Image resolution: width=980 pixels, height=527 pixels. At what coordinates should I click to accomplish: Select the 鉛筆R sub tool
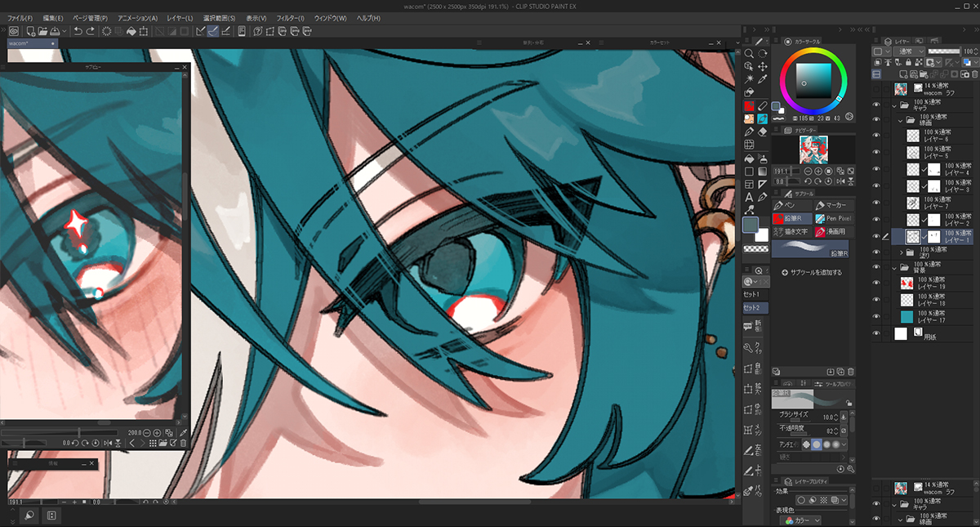pyautogui.click(x=792, y=219)
